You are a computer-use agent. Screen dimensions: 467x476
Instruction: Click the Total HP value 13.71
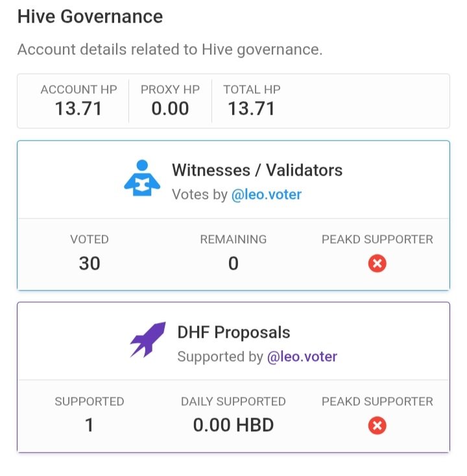click(x=252, y=108)
